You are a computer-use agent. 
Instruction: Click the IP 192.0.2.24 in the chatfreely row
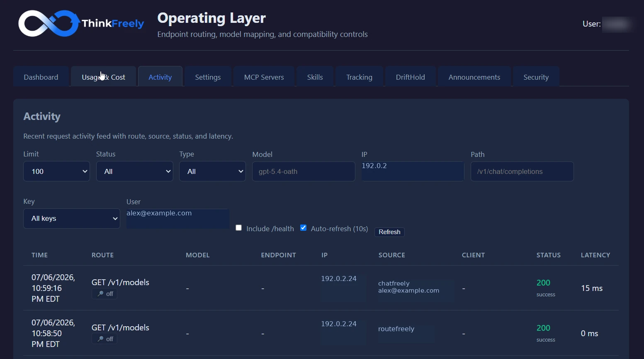click(339, 278)
